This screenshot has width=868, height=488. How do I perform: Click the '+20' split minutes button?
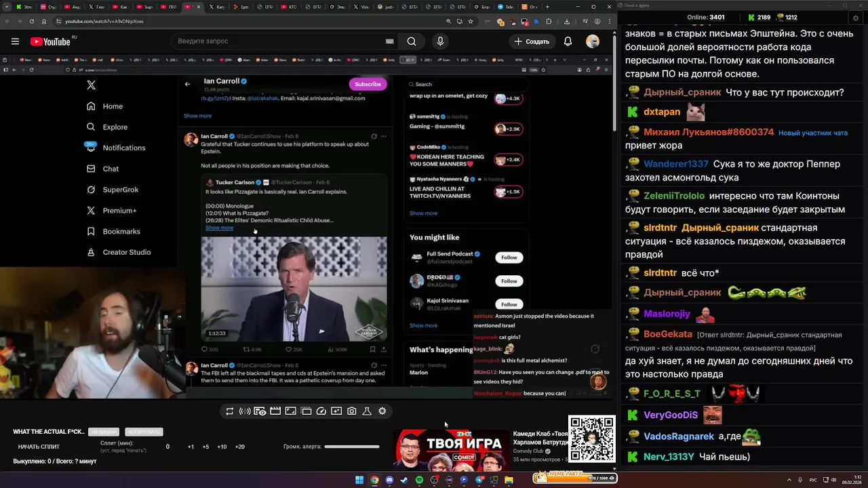click(239, 447)
